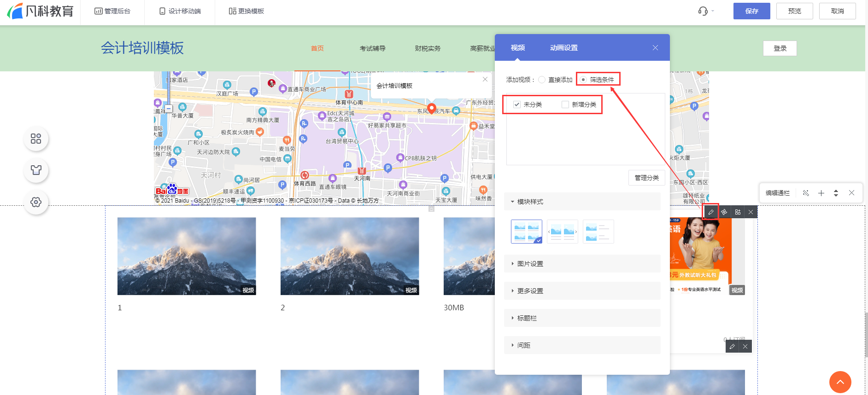Expand the 间距 section

click(x=582, y=345)
